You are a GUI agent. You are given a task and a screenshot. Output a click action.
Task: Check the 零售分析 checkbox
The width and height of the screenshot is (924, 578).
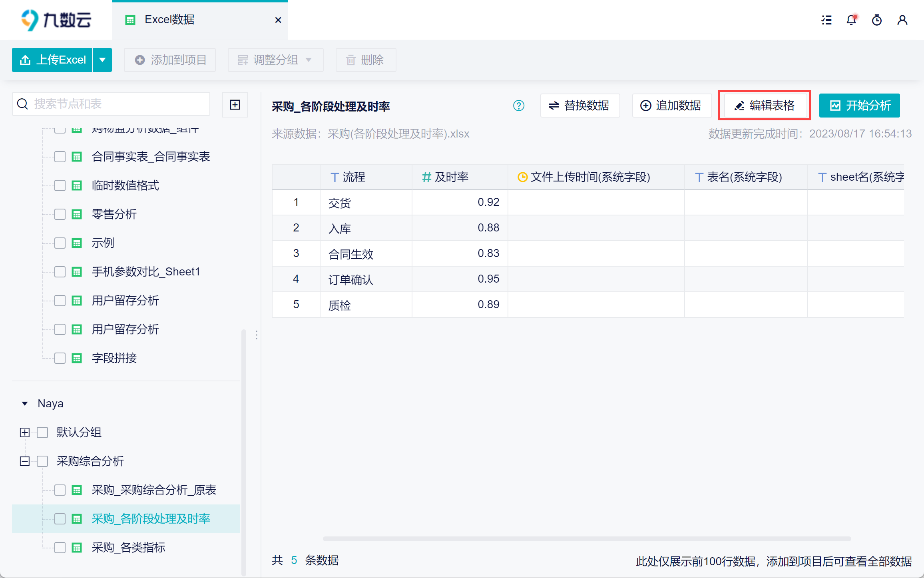60,214
